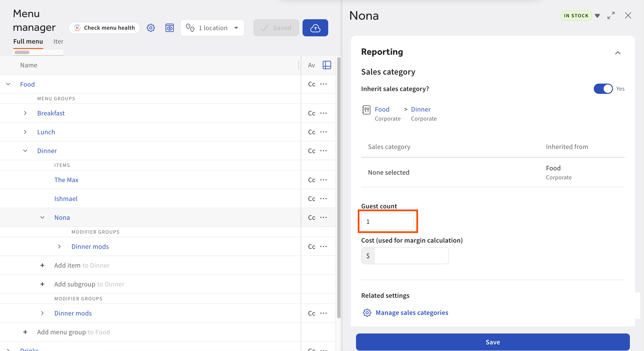Viewport: 644px width, 351px height.
Task: Open the Food breadcrumb link in Reporting
Action: (382, 109)
